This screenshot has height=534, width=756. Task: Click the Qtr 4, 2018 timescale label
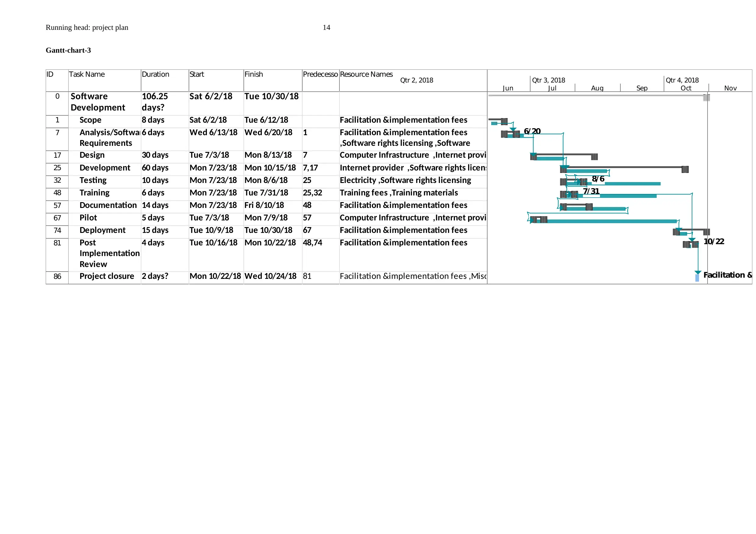coord(682,80)
